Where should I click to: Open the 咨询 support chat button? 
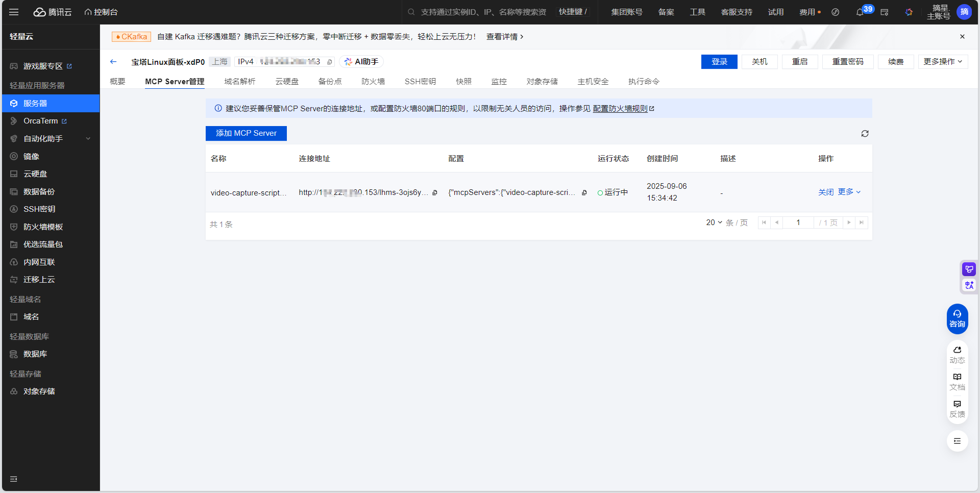pyautogui.click(x=957, y=319)
